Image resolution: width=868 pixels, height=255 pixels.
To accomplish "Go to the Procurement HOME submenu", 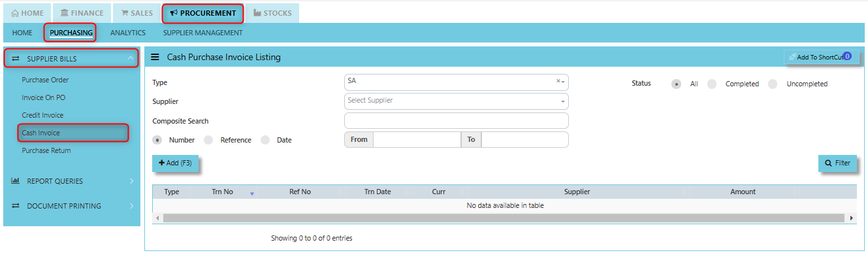I will pos(22,33).
